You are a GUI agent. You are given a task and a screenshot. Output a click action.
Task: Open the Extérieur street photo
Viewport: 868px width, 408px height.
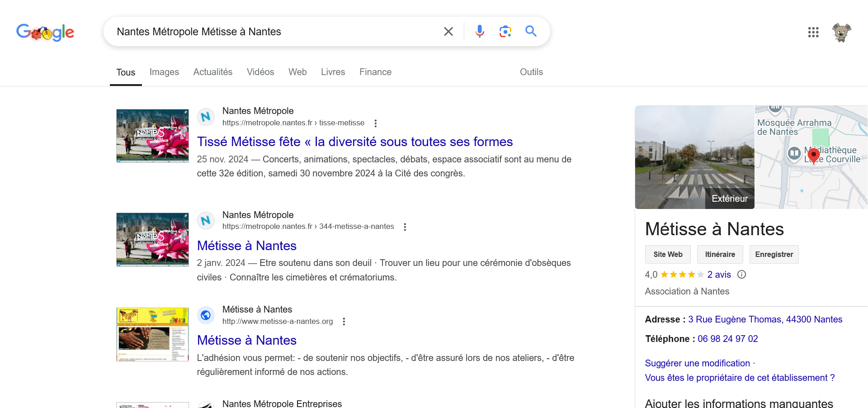click(695, 157)
